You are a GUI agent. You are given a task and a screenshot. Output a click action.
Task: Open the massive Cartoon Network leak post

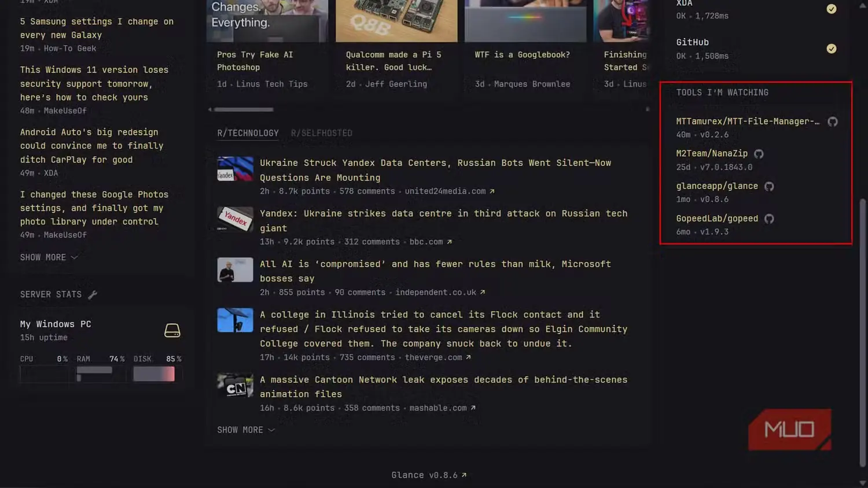(444, 387)
